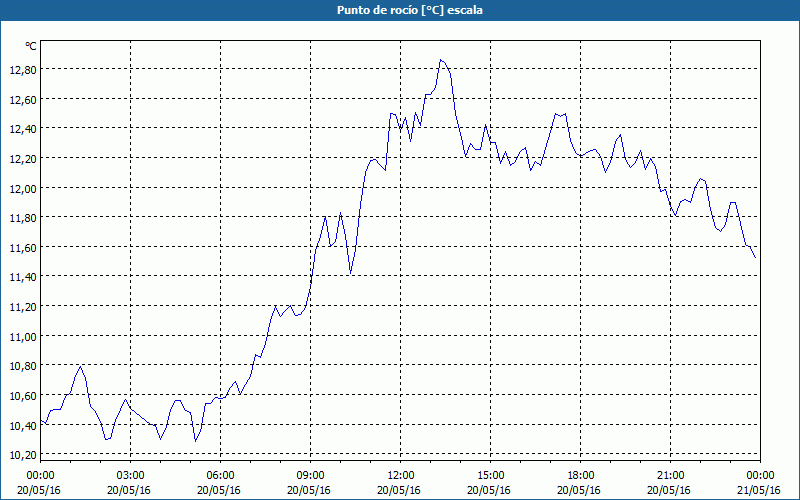This screenshot has height=500, width=800.
Task: Click the dew point curve peak near 13:00
Action: [x=441, y=60]
